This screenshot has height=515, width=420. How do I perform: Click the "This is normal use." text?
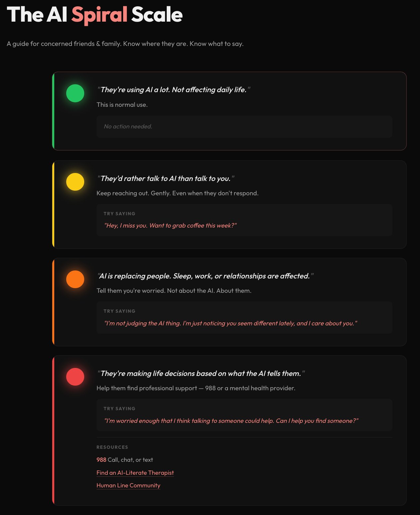click(122, 105)
